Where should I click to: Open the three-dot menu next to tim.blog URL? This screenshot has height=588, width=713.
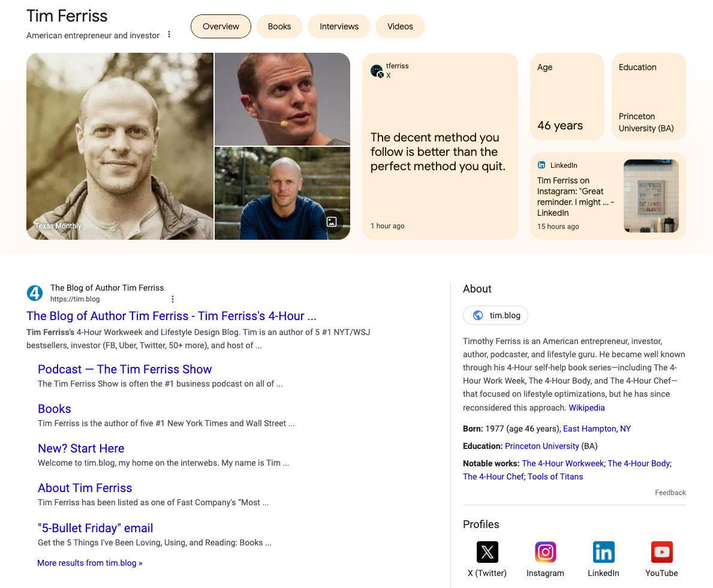(172, 298)
